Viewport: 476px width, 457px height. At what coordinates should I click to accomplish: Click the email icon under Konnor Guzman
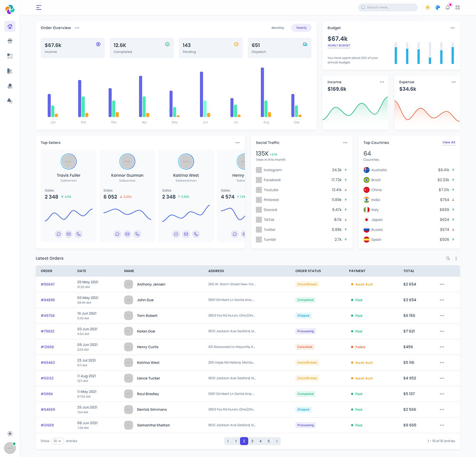[127, 234]
